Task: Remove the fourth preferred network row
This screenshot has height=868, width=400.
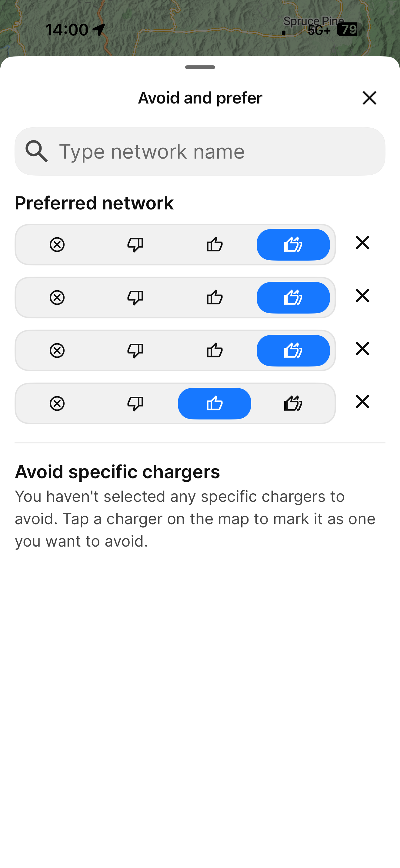Action: [x=362, y=402]
